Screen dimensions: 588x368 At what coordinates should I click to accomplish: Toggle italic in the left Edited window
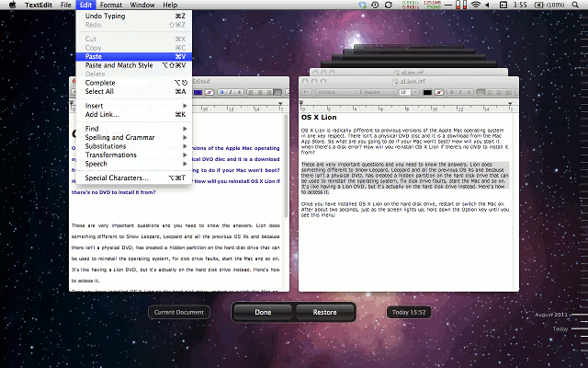coord(231,92)
